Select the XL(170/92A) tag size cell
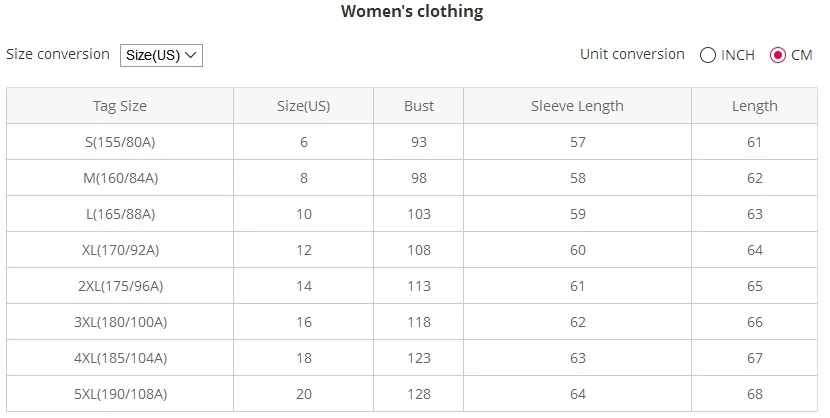Image resolution: width=830 pixels, height=418 pixels. coord(120,250)
